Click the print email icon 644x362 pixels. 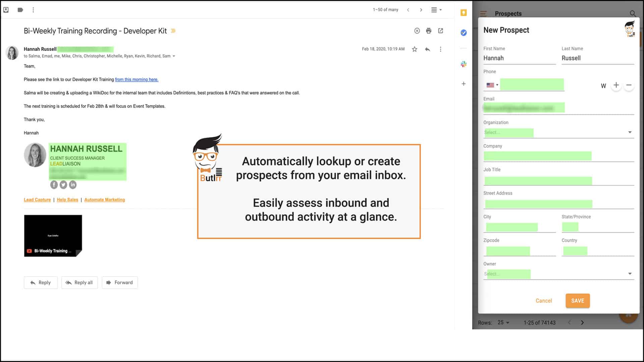click(429, 31)
